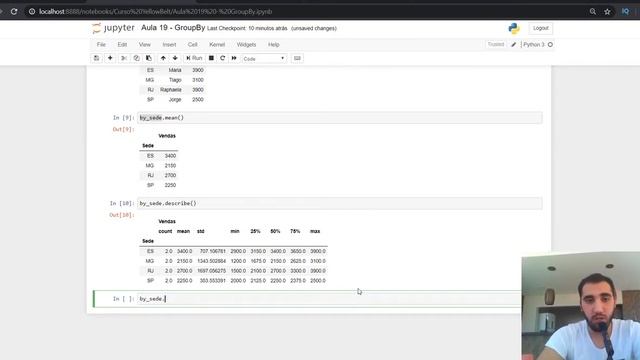Click the browser zoom magnifier icon
This screenshot has width=640, height=360.
(x=593, y=11)
